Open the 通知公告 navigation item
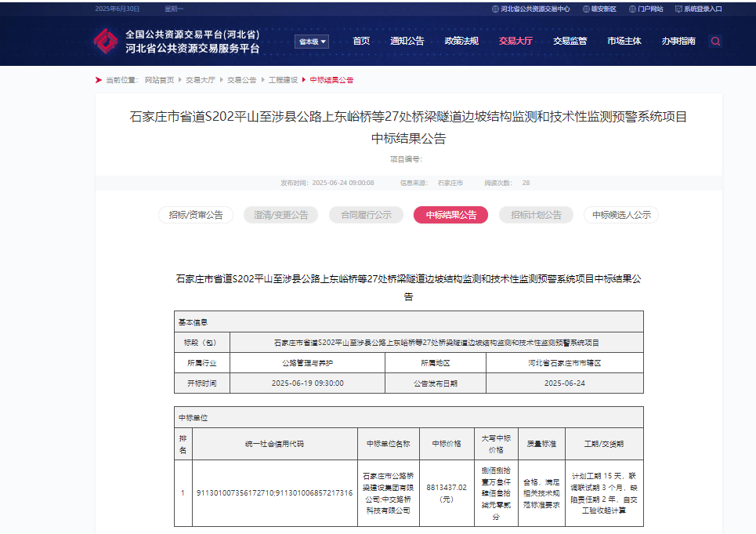The height and width of the screenshot is (534, 756). click(x=407, y=41)
